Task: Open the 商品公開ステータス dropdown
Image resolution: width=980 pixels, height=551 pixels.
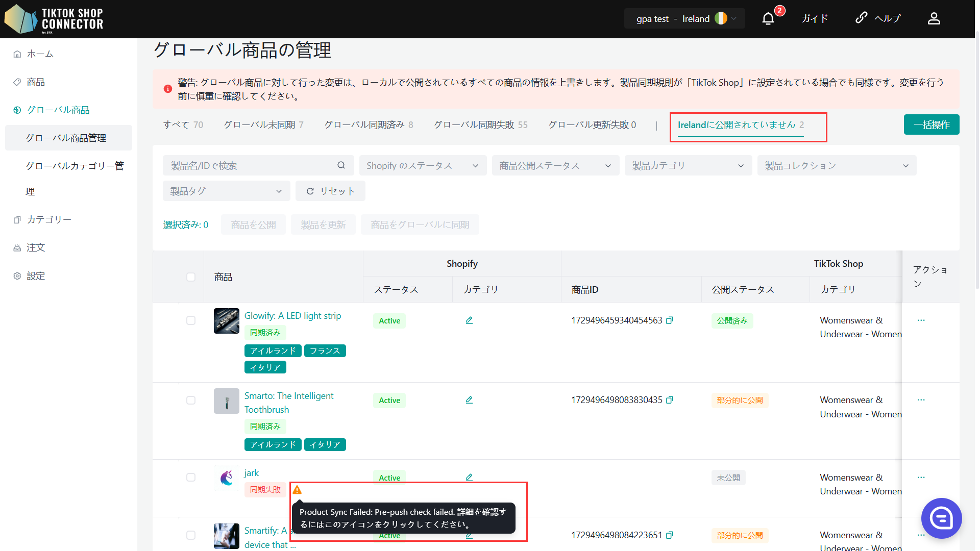Action: (x=555, y=165)
